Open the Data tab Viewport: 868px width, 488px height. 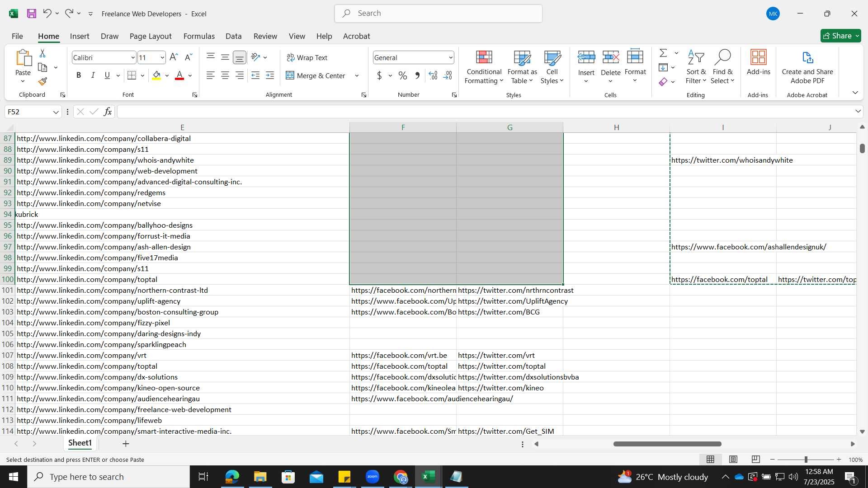tap(233, 36)
